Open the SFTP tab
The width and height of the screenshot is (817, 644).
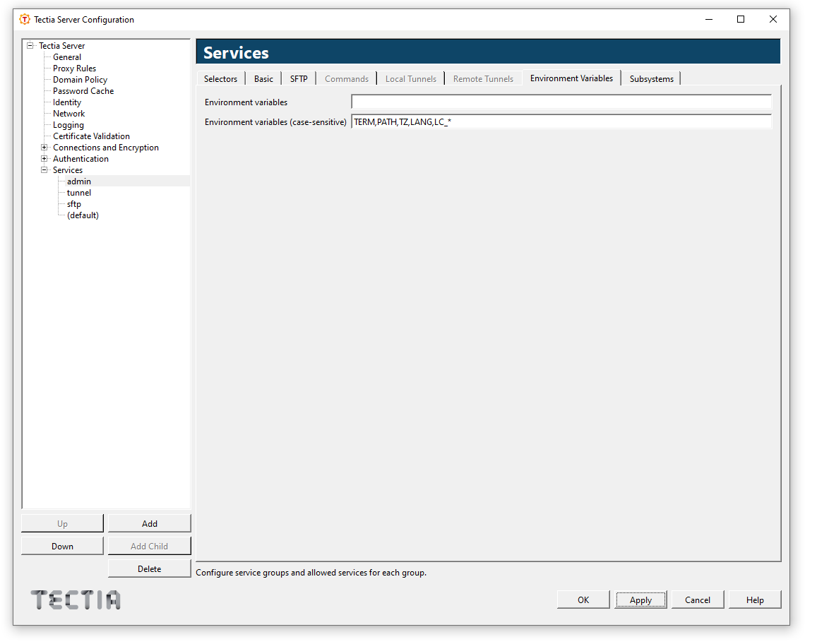click(299, 78)
